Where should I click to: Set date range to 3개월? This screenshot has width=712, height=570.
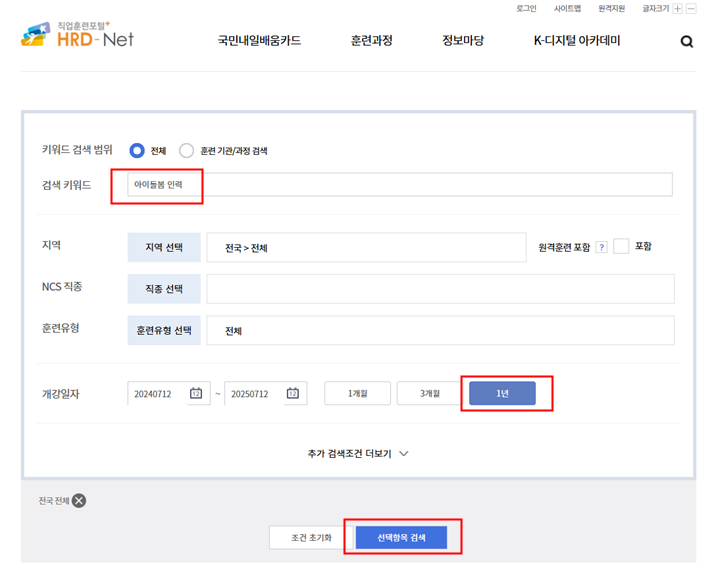click(x=429, y=393)
